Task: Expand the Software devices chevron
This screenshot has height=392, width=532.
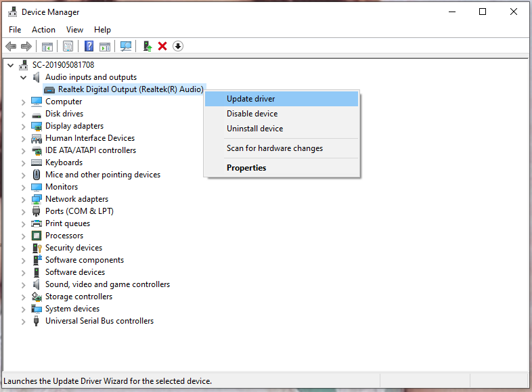Action: [x=23, y=273]
